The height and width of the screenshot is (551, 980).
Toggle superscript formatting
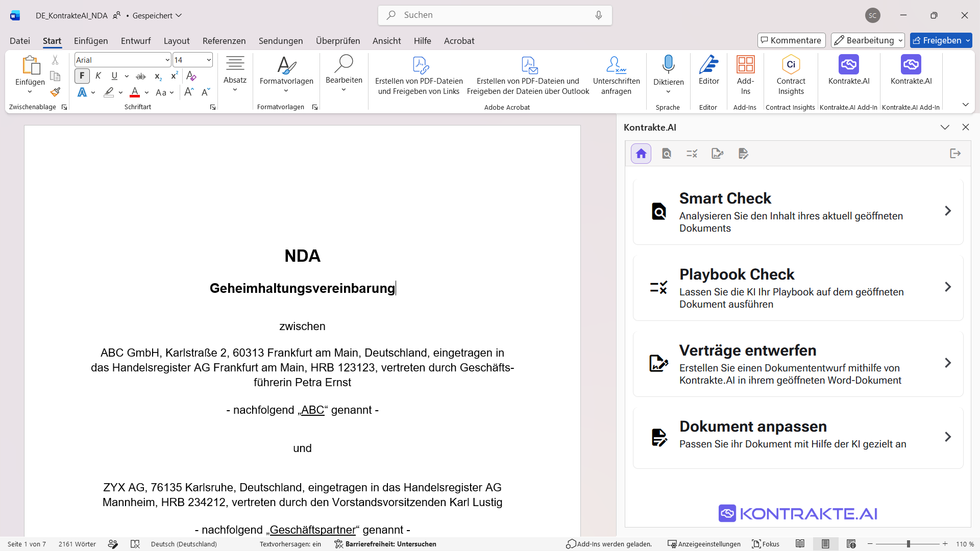pos(175,76)
